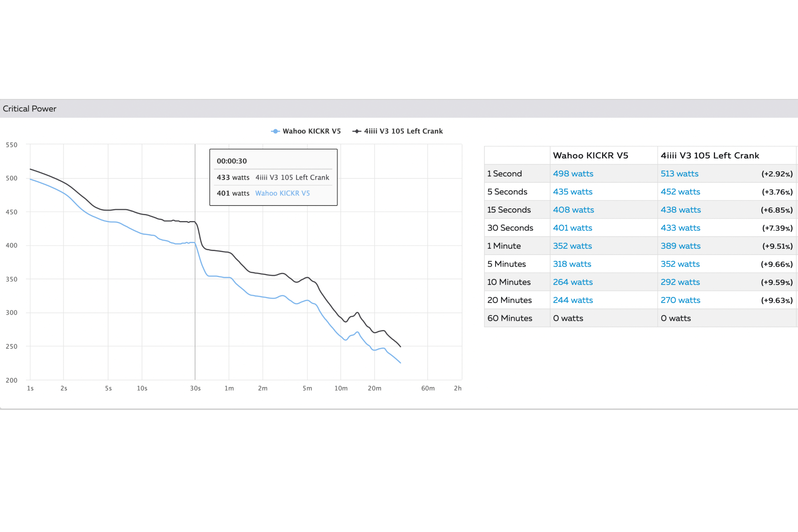Click the 1m x-axis label
Screen dimensions: 798x532
[x=229, y=388]
